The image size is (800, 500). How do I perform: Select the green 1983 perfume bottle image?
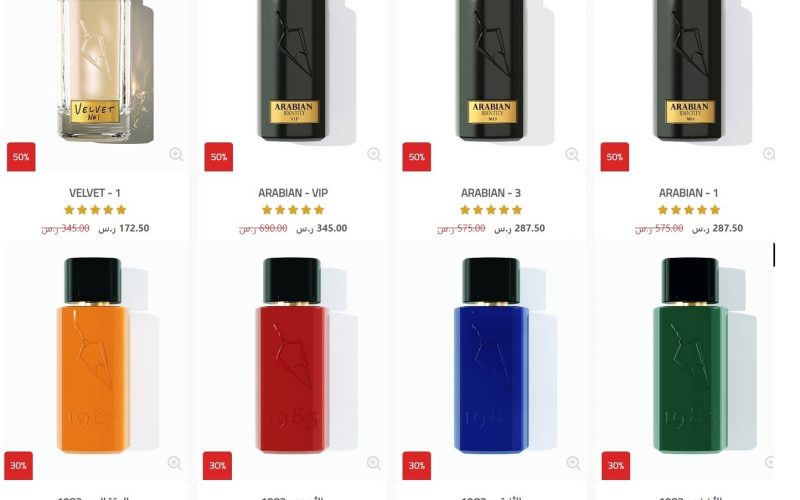tap(690, 356)
